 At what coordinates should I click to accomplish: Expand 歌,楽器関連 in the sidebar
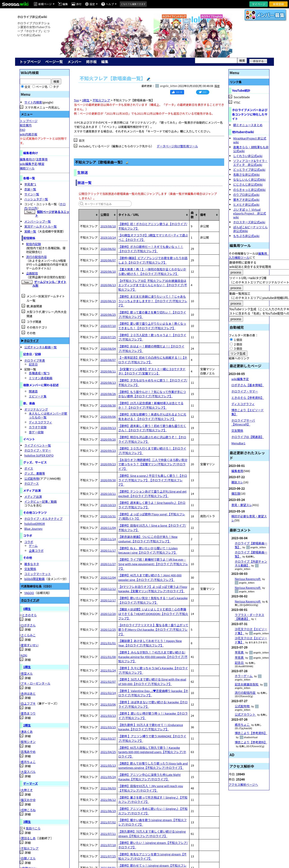(23, 306)
